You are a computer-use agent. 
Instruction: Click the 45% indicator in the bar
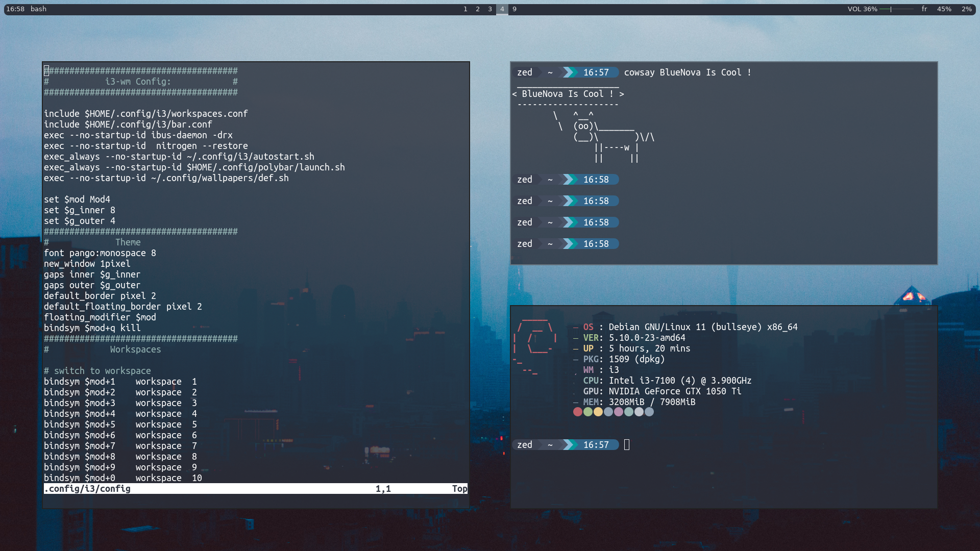pyautogui.click(x=945, y=9)
